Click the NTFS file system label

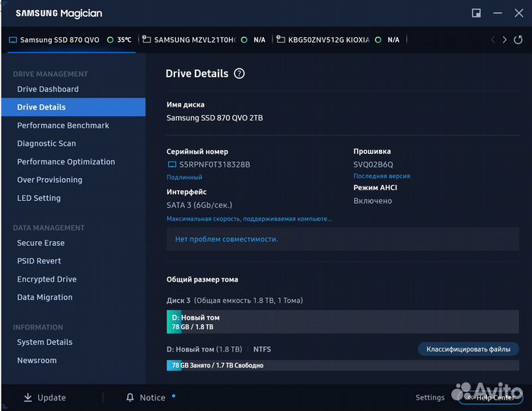coord(262,349)
